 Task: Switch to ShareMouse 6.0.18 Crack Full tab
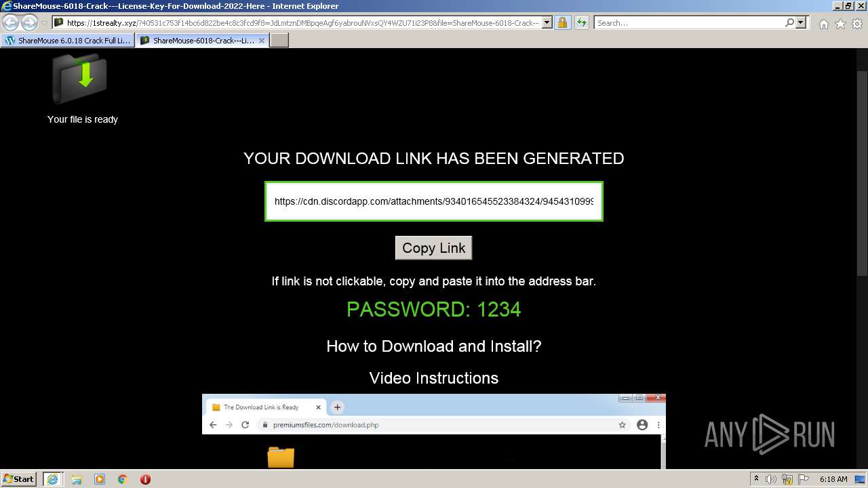coord(67,41)
